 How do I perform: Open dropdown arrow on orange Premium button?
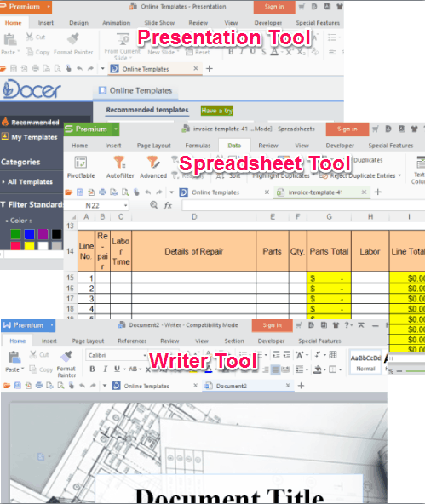click(49, 7)
